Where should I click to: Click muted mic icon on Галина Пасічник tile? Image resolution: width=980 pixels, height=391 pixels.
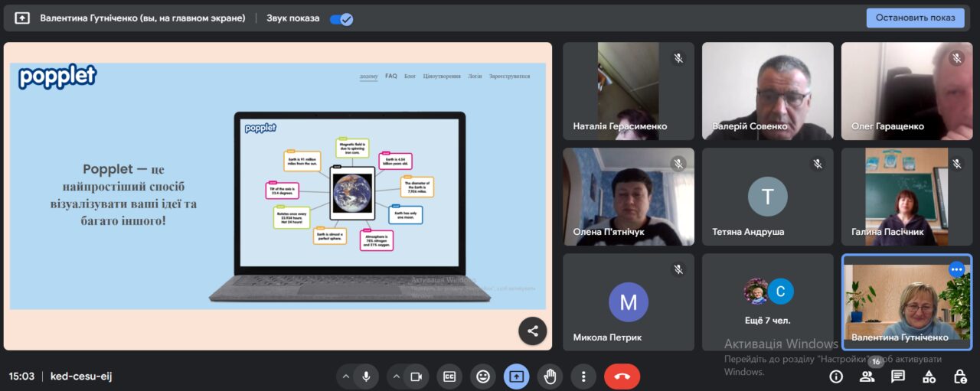(x=956, y=164)
